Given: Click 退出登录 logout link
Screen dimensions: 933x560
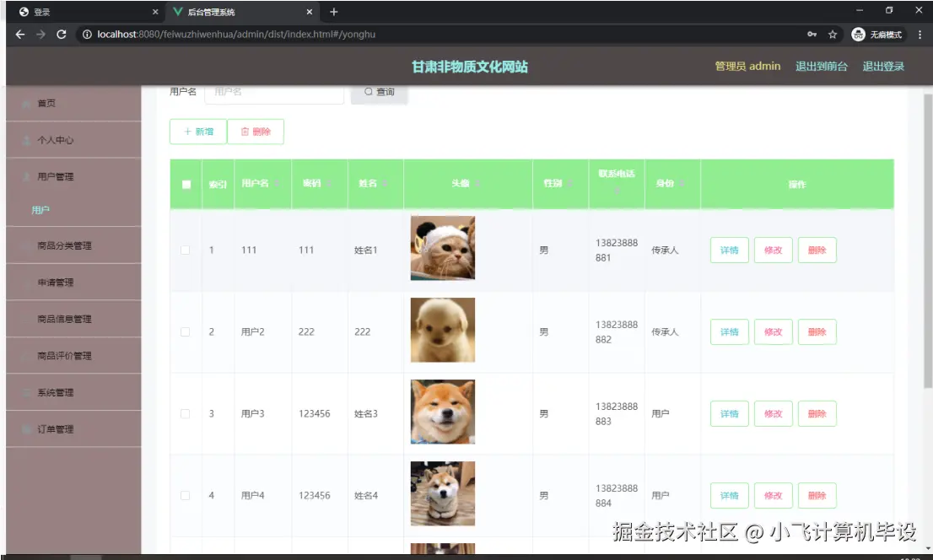Looking at the screenshot, I should click(x=883, y=66).
